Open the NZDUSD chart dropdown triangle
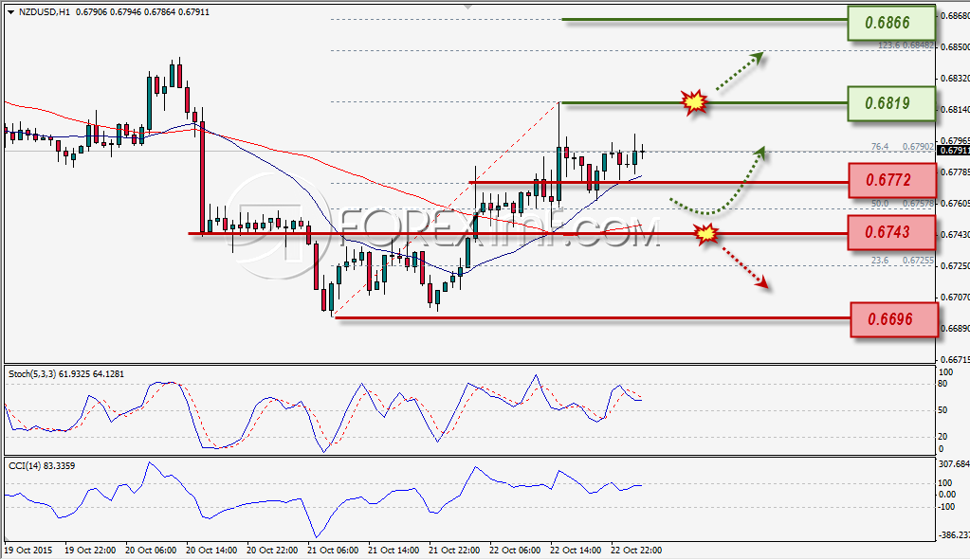Viewport: 970px width, 560px height. click(x=10, y=12)
